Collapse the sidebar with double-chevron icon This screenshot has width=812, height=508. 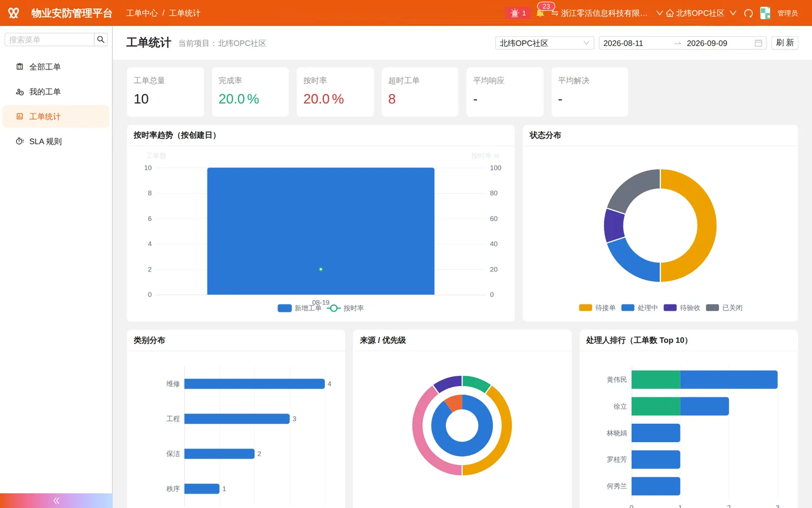(56, 501)
